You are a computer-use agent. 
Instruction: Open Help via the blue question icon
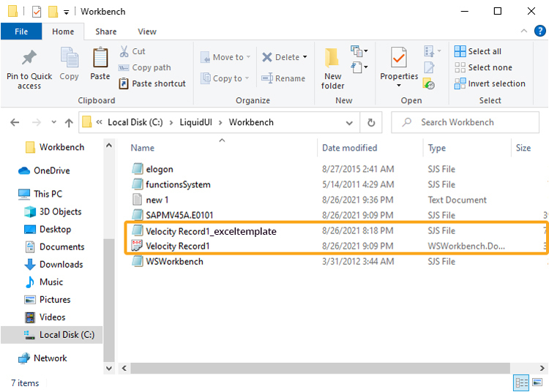click(x=540, y=31)
